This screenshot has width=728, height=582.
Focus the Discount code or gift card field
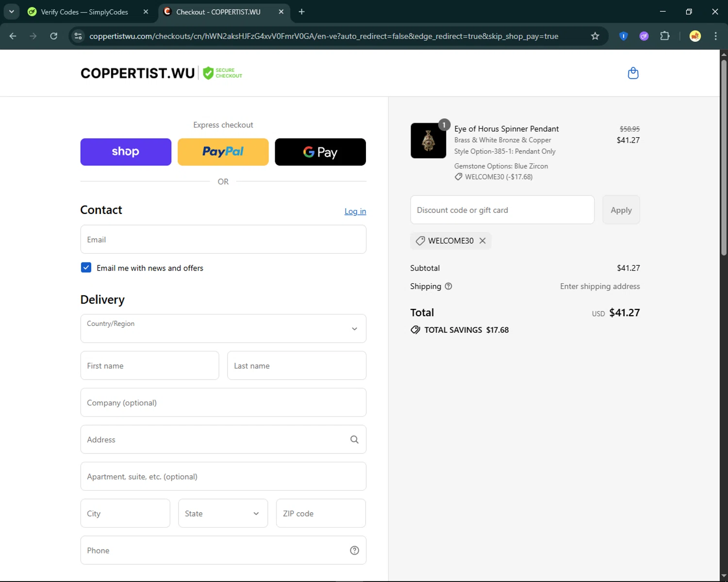(x=502, y=210)
